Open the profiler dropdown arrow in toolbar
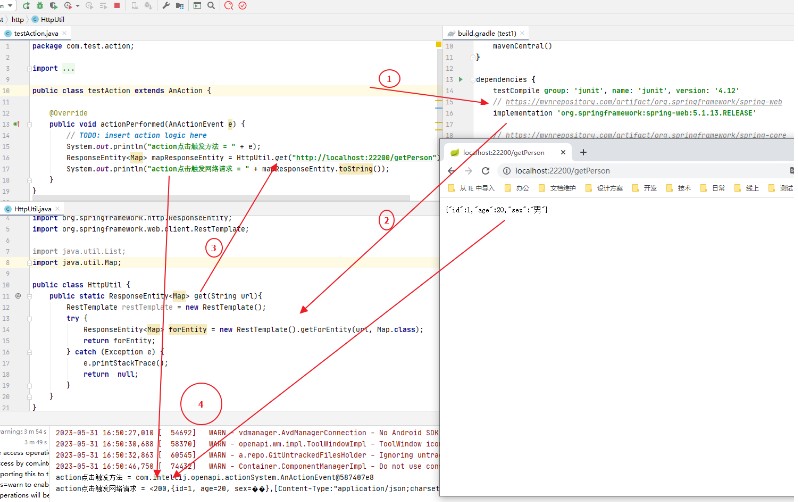 click(77, 6)
